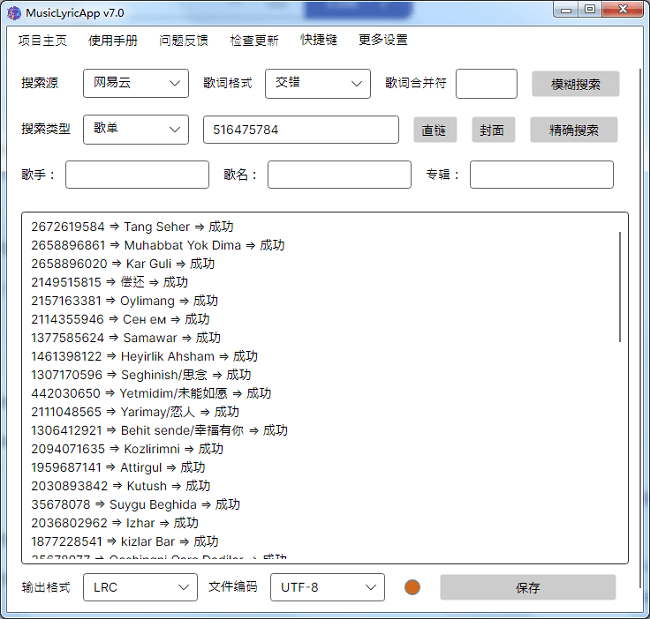Close the MusicLyricApp window
The width and height of the screenshot is (650, 619).
click(623, 9)
